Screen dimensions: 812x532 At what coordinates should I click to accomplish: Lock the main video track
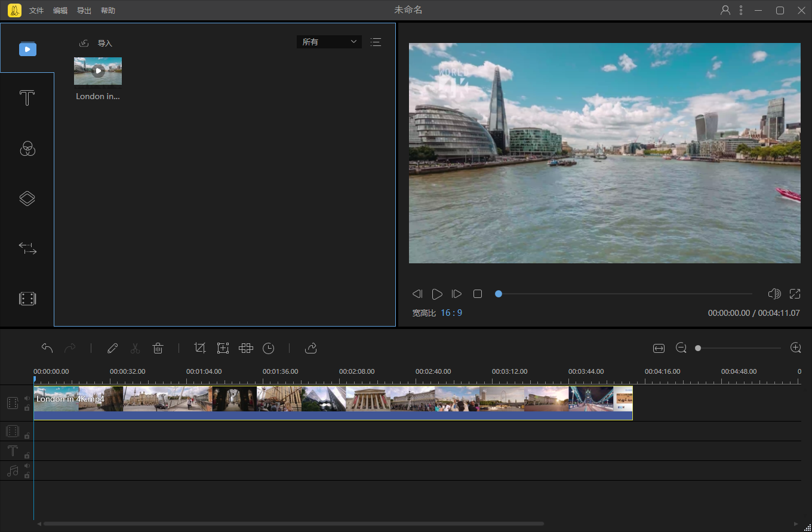tap(27, 408)
